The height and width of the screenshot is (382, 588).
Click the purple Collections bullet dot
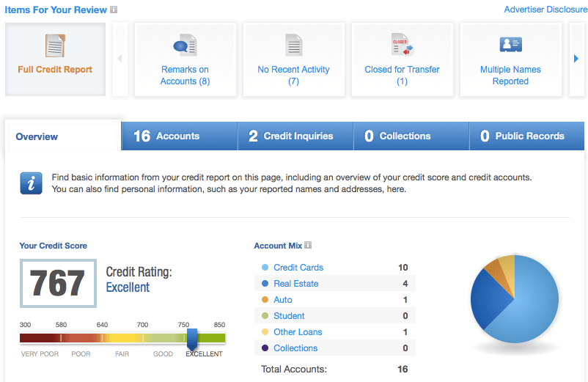265,348
